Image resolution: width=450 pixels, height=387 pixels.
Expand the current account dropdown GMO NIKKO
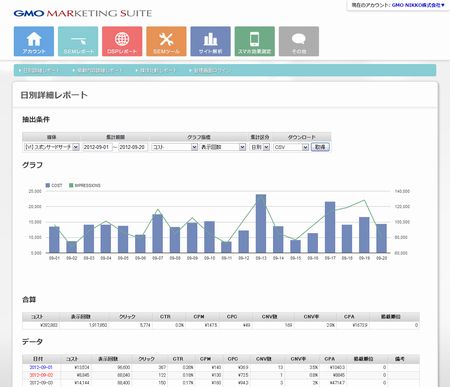pos(418,5)
